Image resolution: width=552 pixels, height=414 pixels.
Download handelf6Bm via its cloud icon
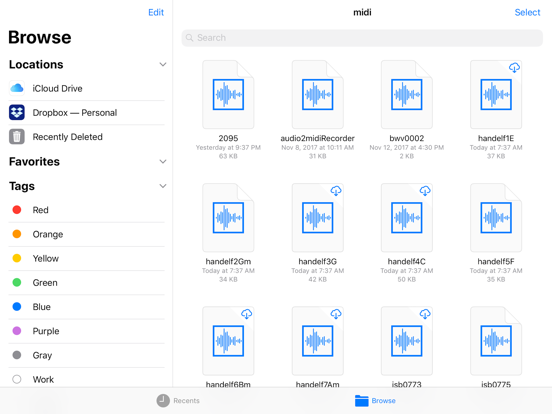[246, 314]
